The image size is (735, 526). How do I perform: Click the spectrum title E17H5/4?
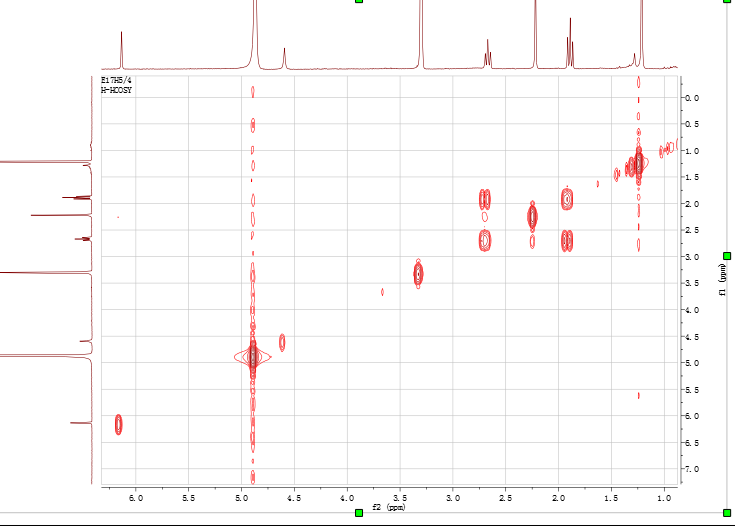(116, 81)
